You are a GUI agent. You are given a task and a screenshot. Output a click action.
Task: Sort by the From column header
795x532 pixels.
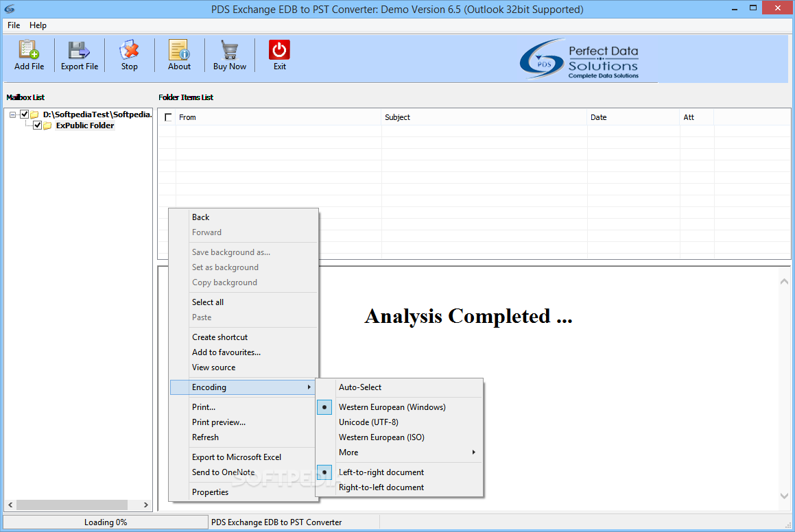point(278,117)
